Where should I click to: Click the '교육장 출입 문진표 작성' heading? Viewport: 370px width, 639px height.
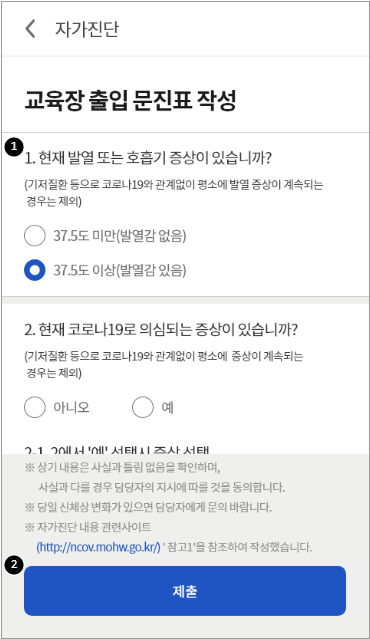coord(130,100)
